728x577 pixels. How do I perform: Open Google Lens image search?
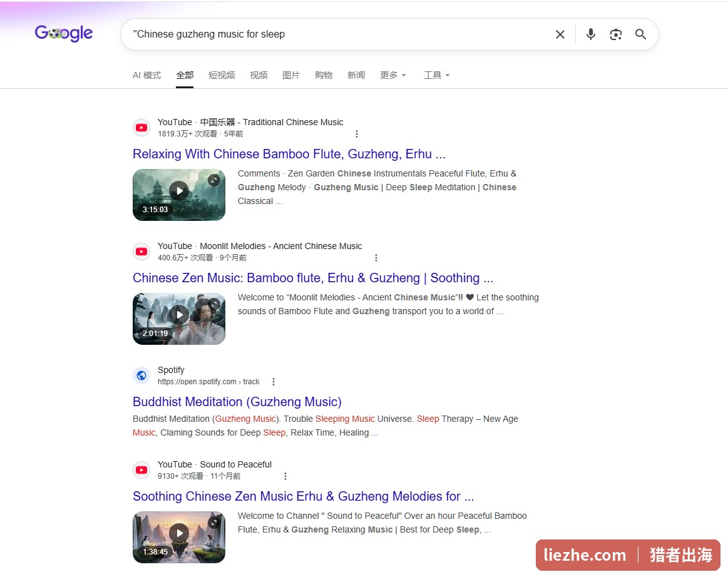(x=616, y=34)
